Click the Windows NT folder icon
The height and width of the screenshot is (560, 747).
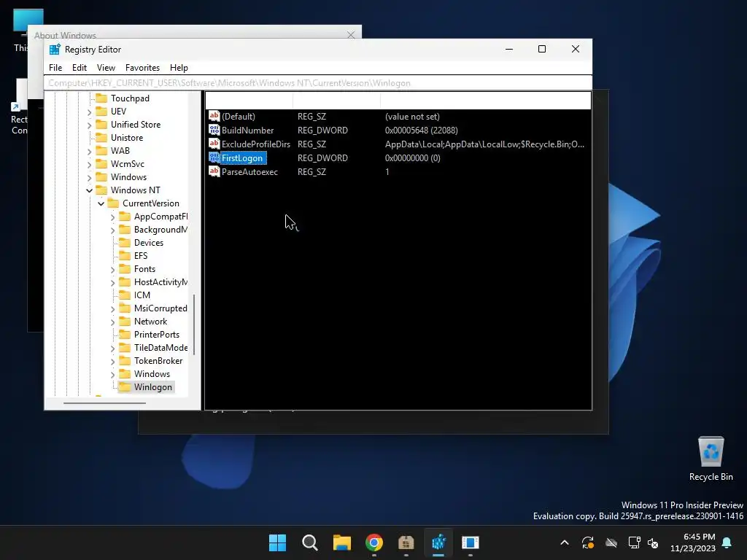click(x=101, y=190)
